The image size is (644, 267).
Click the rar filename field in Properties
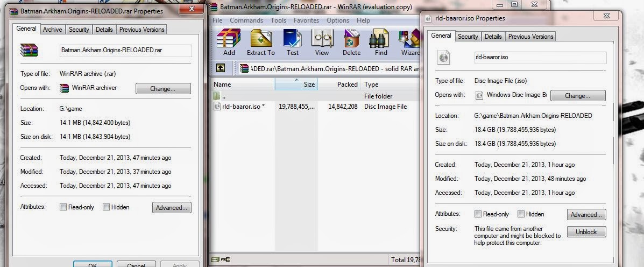[x=126, y=51]
